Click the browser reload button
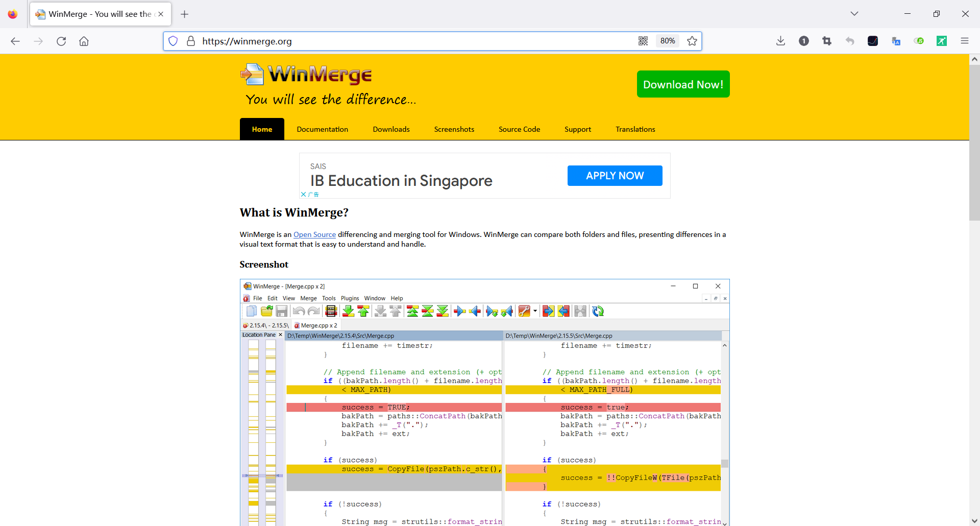The height and width of the screenshot is (526, 980). [61, 41]
